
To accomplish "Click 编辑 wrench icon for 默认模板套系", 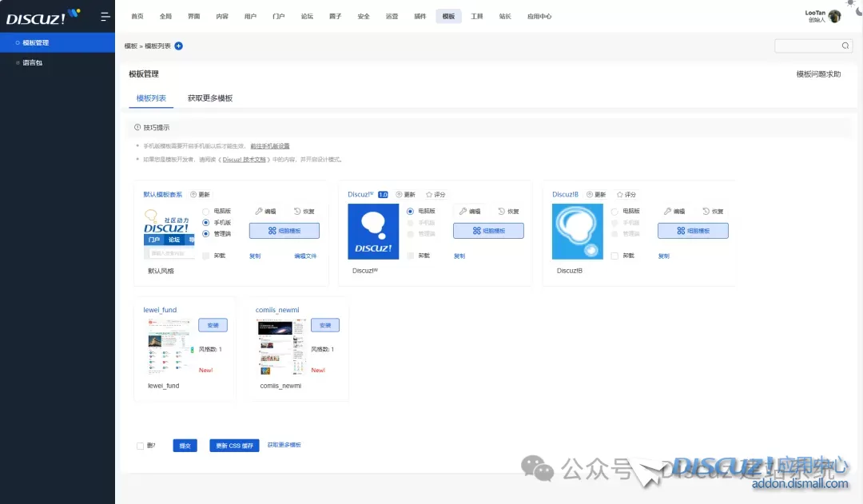I will (x=260, y=212).
